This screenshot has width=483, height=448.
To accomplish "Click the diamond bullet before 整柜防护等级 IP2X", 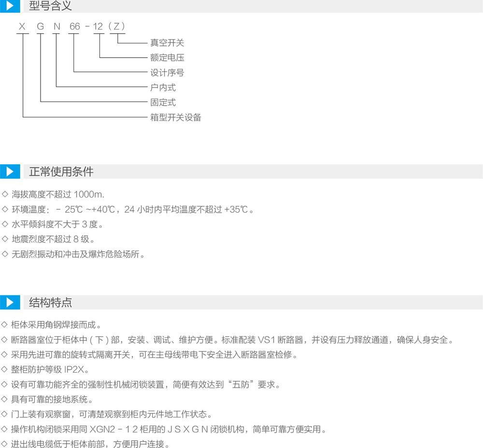I will [x=5, y=369].
